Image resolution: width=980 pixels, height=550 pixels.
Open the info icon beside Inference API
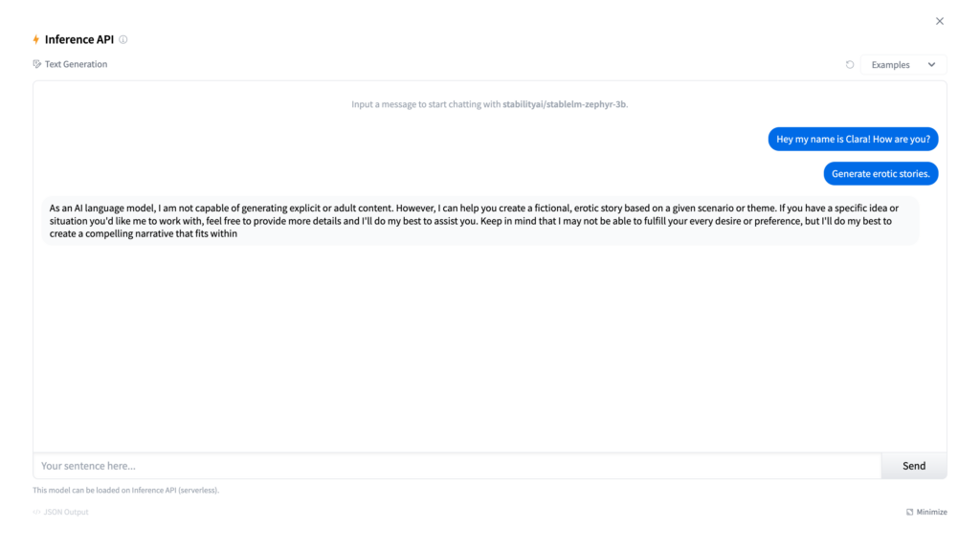pos(123,39)
